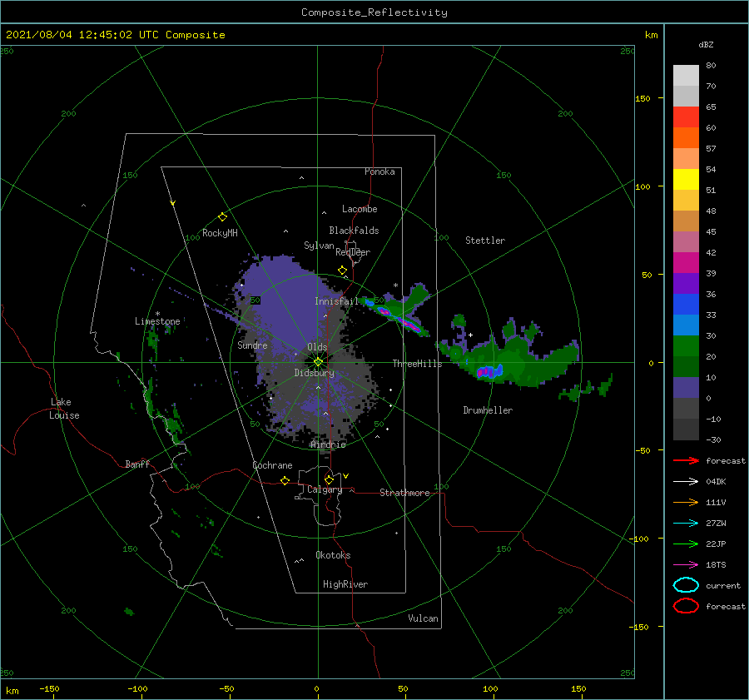Viewport: 749px width, 700px height.
Task: Click the Drumheller city label
Action: point(488,410)
